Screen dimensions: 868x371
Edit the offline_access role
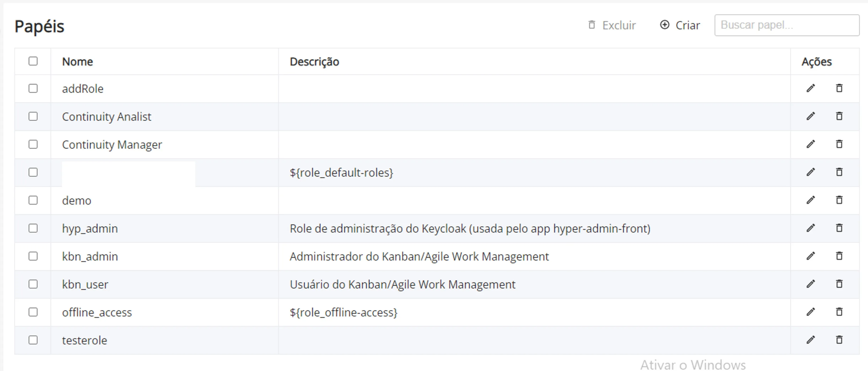pos(811,312)
